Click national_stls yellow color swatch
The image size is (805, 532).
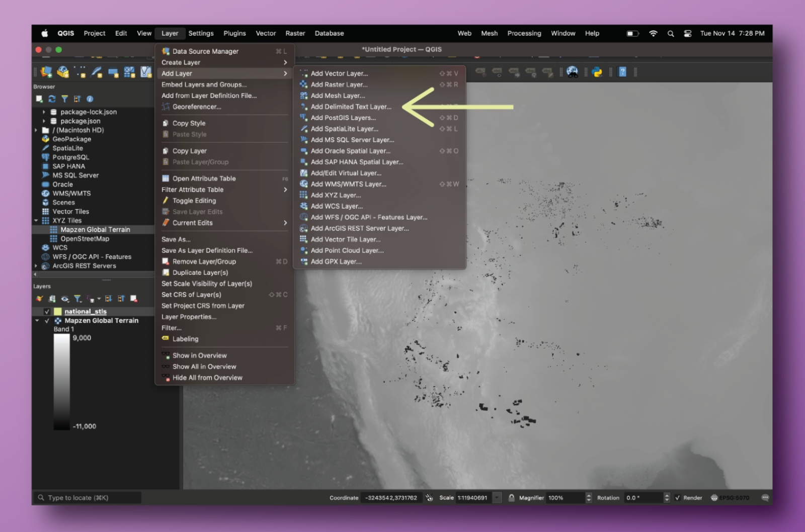coord(58,312)
